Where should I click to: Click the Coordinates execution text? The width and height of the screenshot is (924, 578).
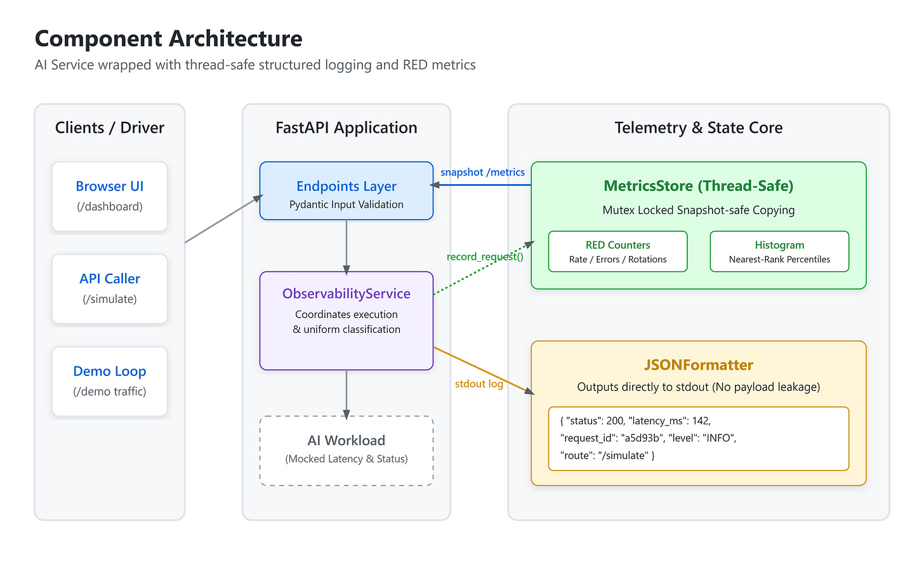click(x=346, y=314)
